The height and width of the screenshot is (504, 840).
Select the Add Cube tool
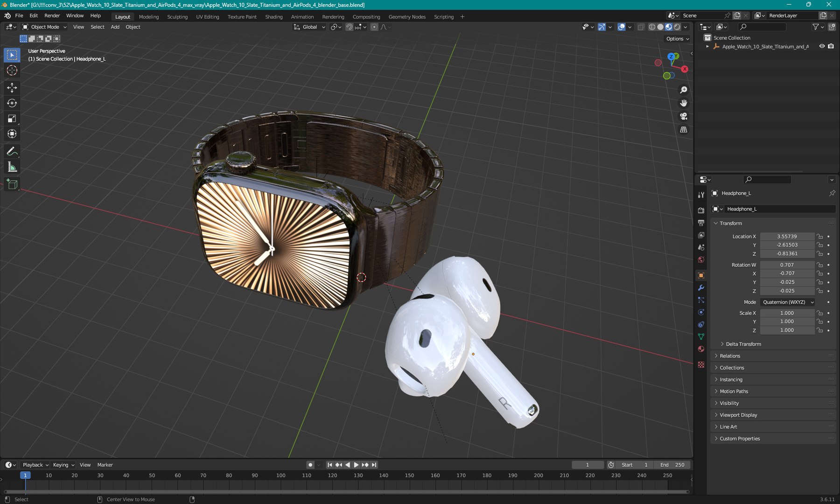coord(12,184)
